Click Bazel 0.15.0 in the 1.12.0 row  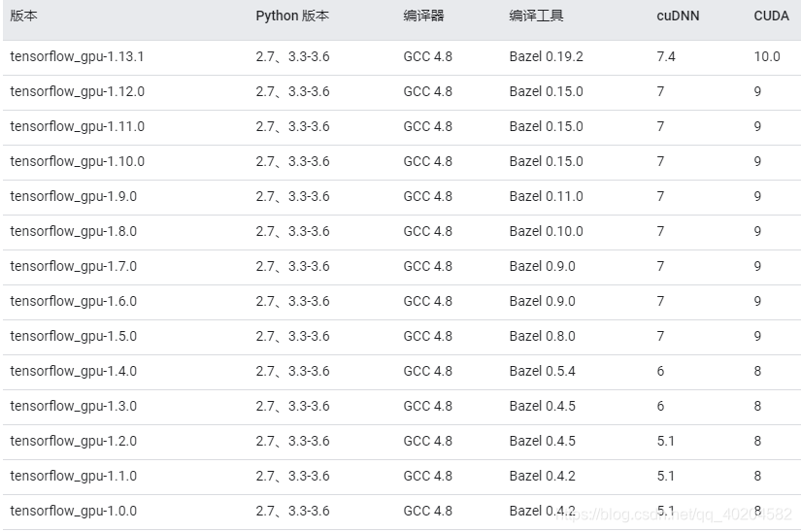point(546,92)
